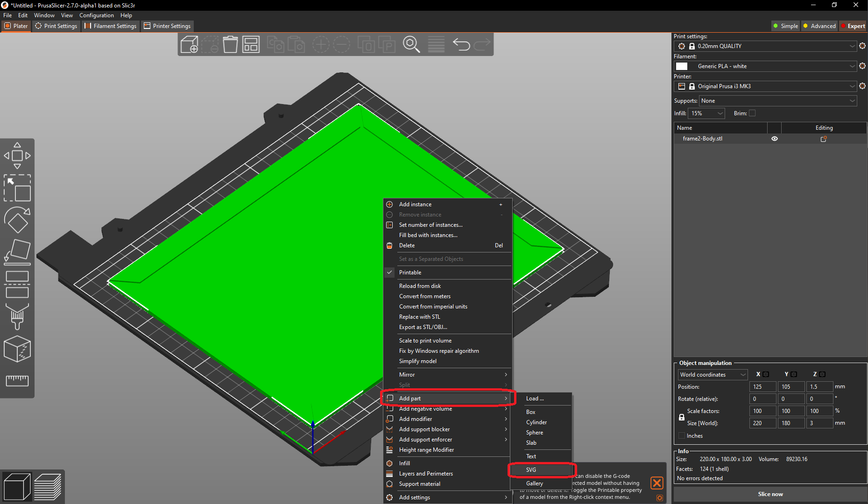Open the Printer Settings tab
Screen dimensions: 868x504
click(167, 26)
